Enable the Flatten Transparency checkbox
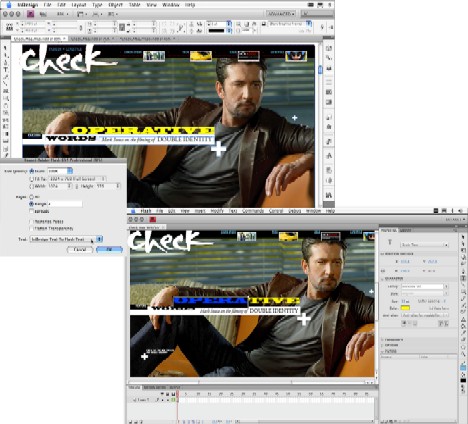Image resolution: width=468 pixels, height=424 pixels. click(32, 229)
